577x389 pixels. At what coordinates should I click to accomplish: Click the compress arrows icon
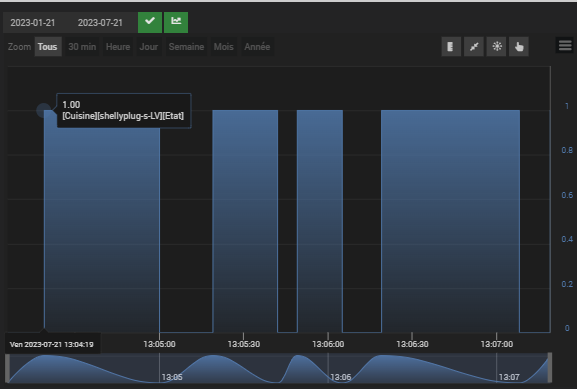coord(474,46)
